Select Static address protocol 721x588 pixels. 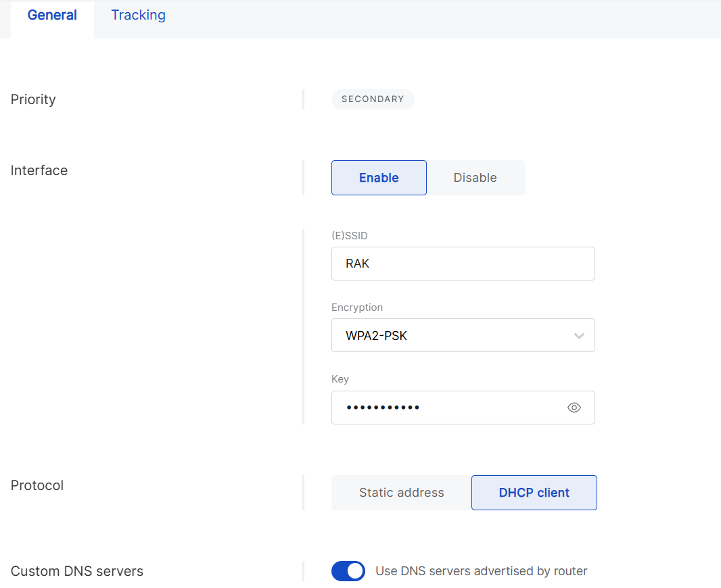(x=400, y=492)
